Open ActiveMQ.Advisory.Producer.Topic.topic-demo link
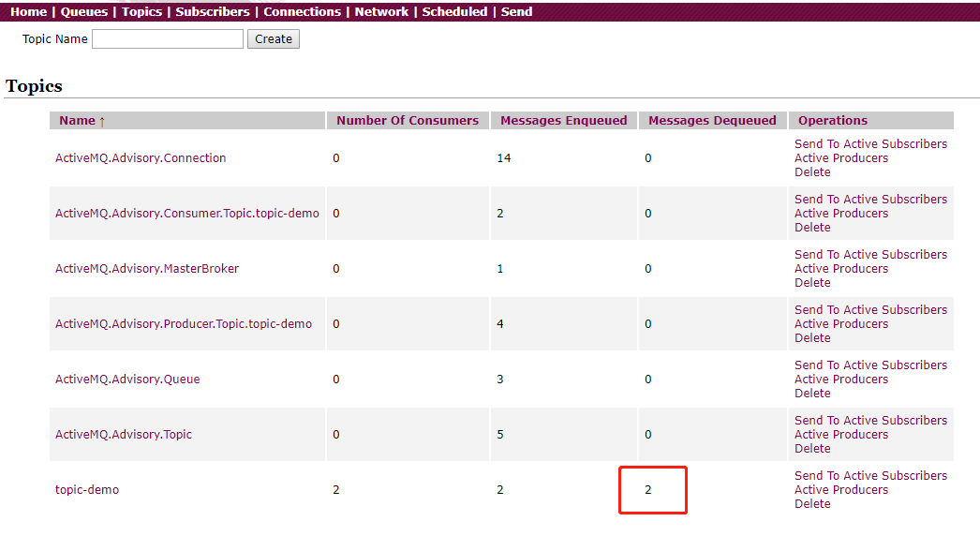Viewport: 980px width, 536px height. pyautogui.click(x=183, y=324)
